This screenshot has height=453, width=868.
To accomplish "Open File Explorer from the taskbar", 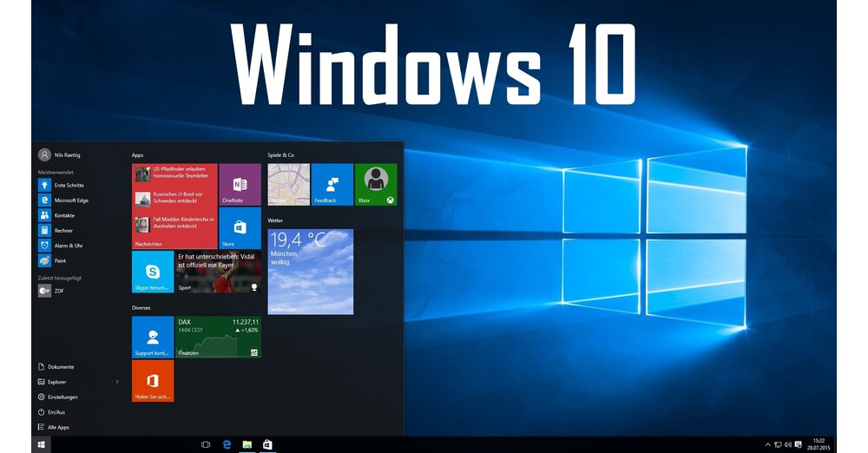I will click(x=247, y=444).
